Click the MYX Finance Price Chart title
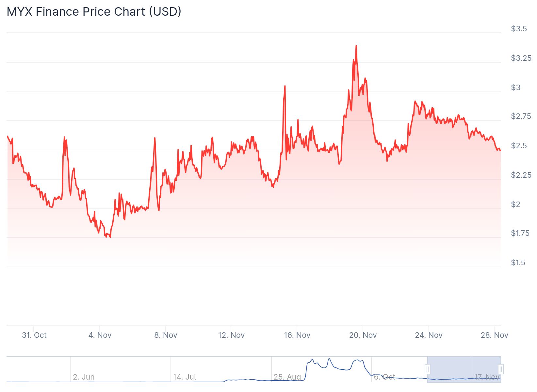The width and height of the screenshot is (537, 392). tap(94, 12)
